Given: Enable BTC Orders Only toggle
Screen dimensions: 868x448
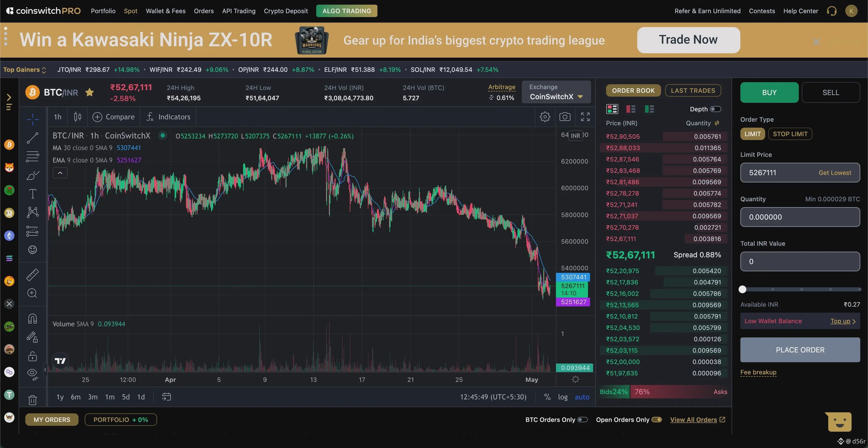Looking at the screenshot, I should (582, 420).
